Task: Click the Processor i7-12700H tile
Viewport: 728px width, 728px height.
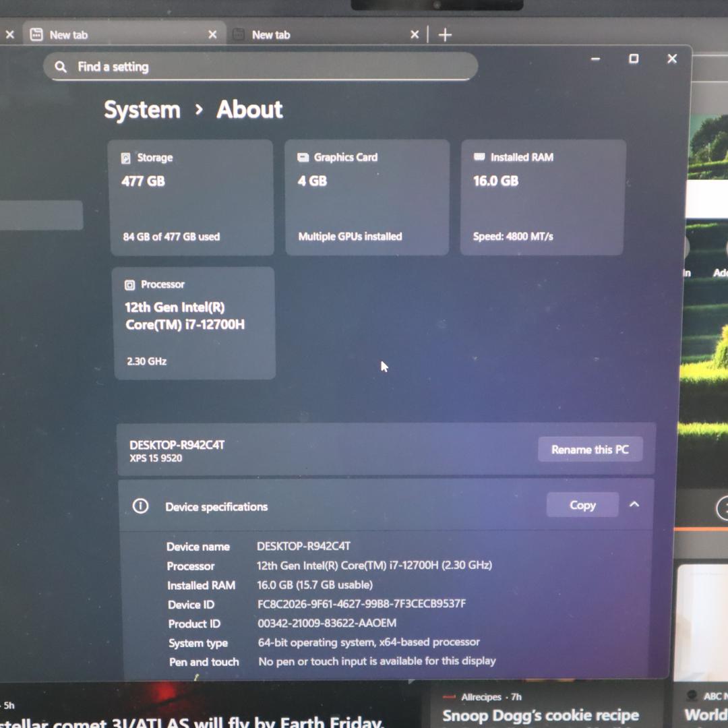Action: [x=194, y=323]
